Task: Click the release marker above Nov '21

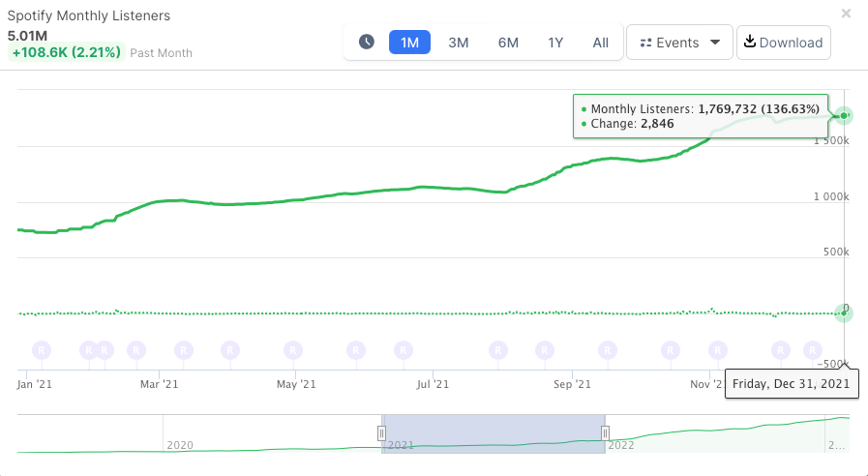Action: (717, 349)
